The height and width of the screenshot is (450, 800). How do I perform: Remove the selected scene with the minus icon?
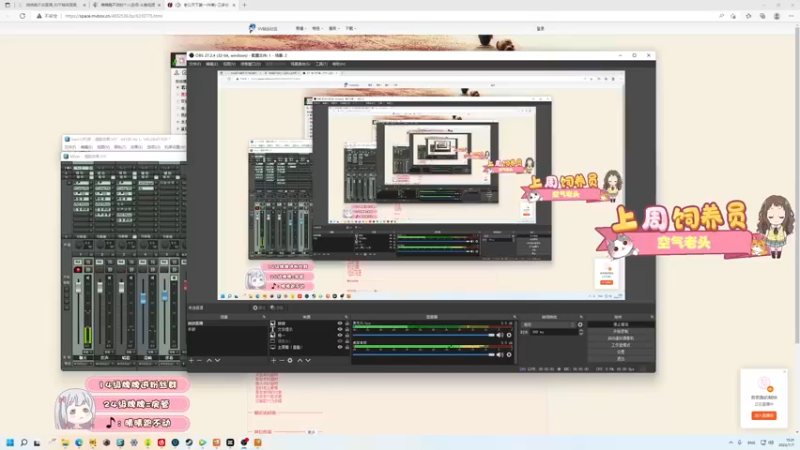pos(199,360)
